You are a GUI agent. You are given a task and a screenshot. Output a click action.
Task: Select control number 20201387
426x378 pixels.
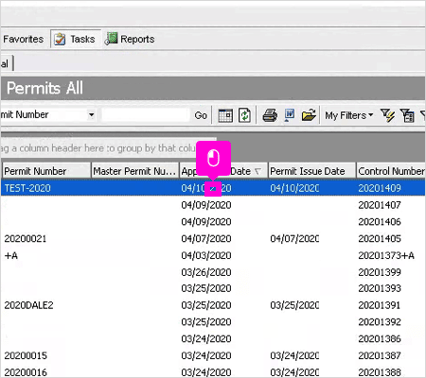point(380,355)
